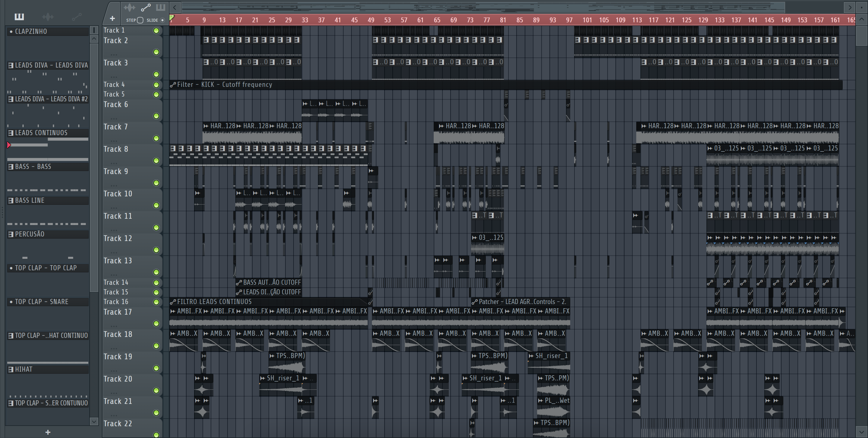Image resolution: width=868 pixels, height=438 pixels.
Task: Select the audio clips picker icon
Action: pos(48,17)
